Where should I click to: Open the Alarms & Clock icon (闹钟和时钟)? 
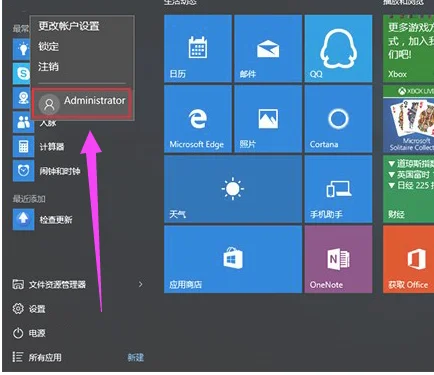tap(23, 171)
